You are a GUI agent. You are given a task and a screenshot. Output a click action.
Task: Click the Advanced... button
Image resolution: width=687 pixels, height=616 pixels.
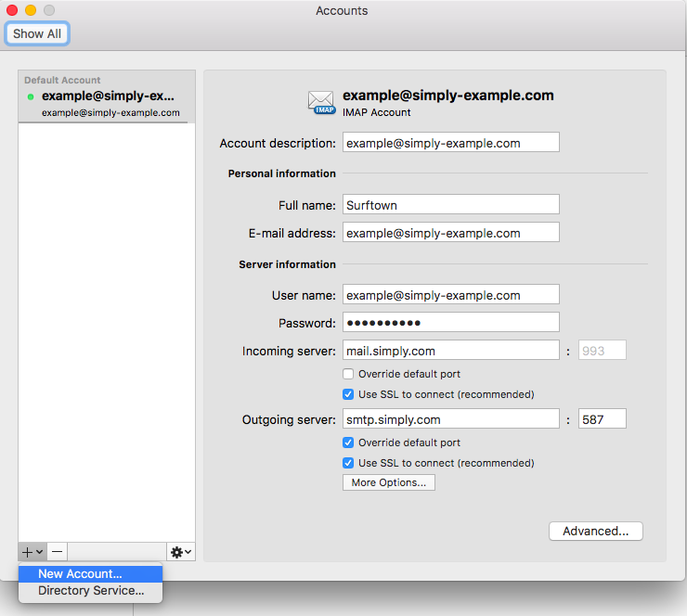coord(596,532)
